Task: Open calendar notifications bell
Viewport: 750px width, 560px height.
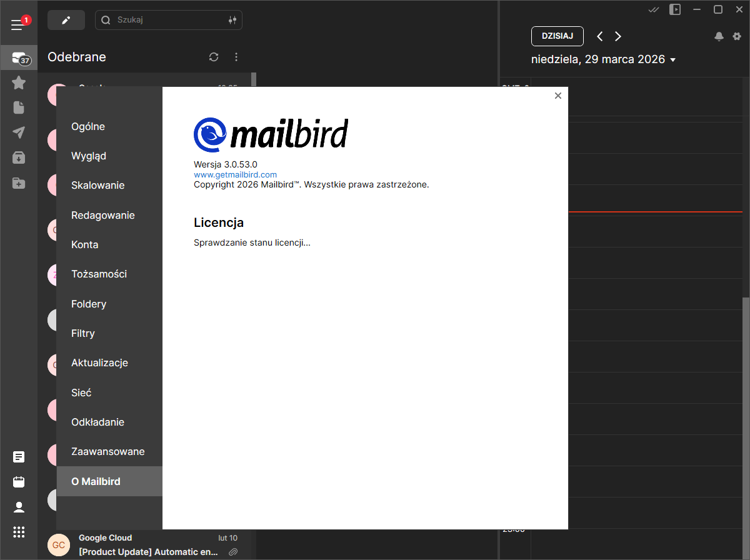Action: [x=719, y=36]
